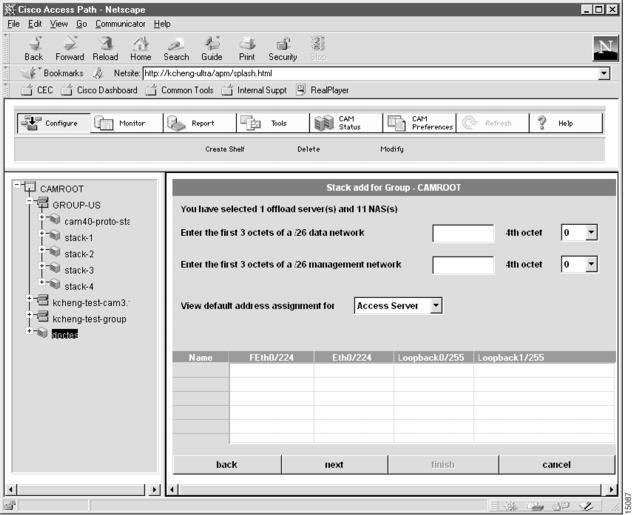
Task: Click the Modify action
Action: pos(392,149)
